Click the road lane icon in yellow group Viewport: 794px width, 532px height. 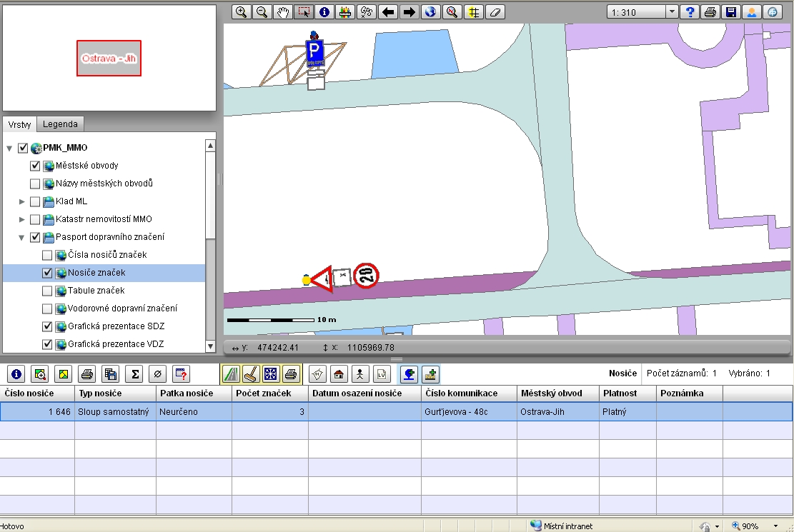[x=231, y=374]
